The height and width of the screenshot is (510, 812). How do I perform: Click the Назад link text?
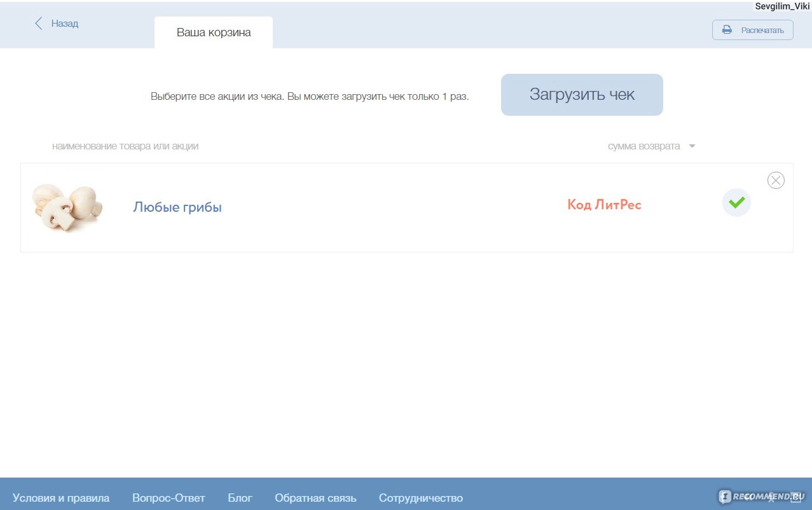pos(65,24)
